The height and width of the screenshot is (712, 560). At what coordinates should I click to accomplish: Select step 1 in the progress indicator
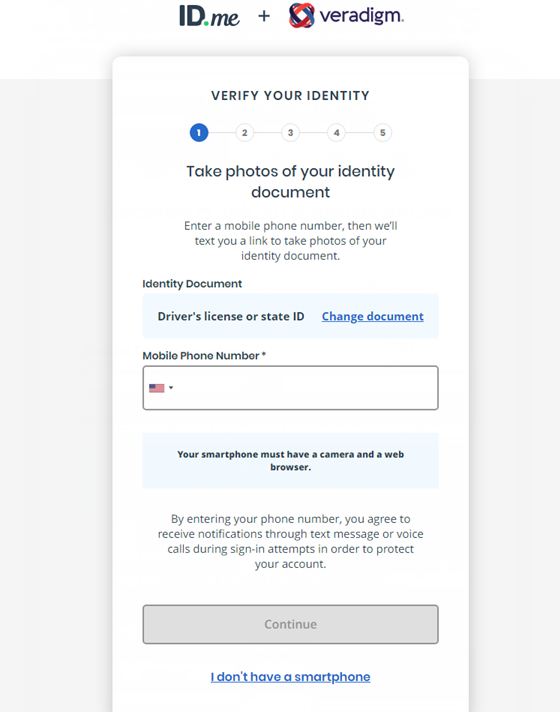point(199,133)
